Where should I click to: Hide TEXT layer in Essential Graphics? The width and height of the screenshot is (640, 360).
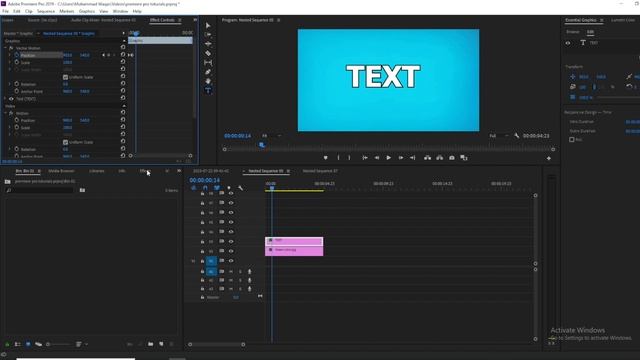pos(568,43)
